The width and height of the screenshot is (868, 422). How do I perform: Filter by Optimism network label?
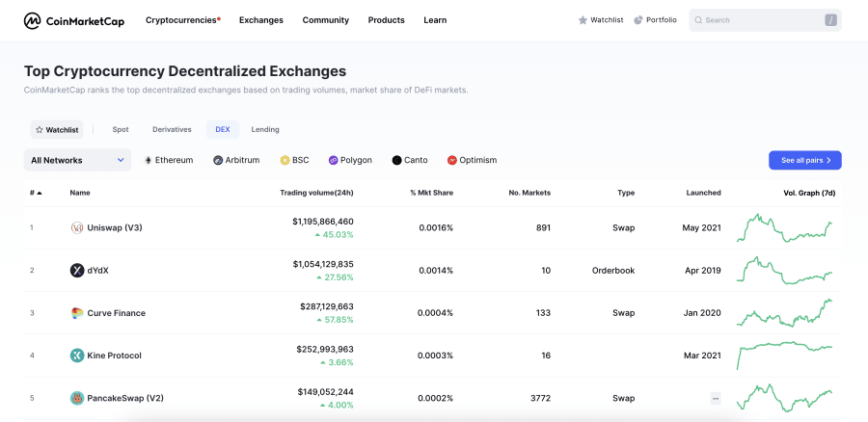[477, 160]
